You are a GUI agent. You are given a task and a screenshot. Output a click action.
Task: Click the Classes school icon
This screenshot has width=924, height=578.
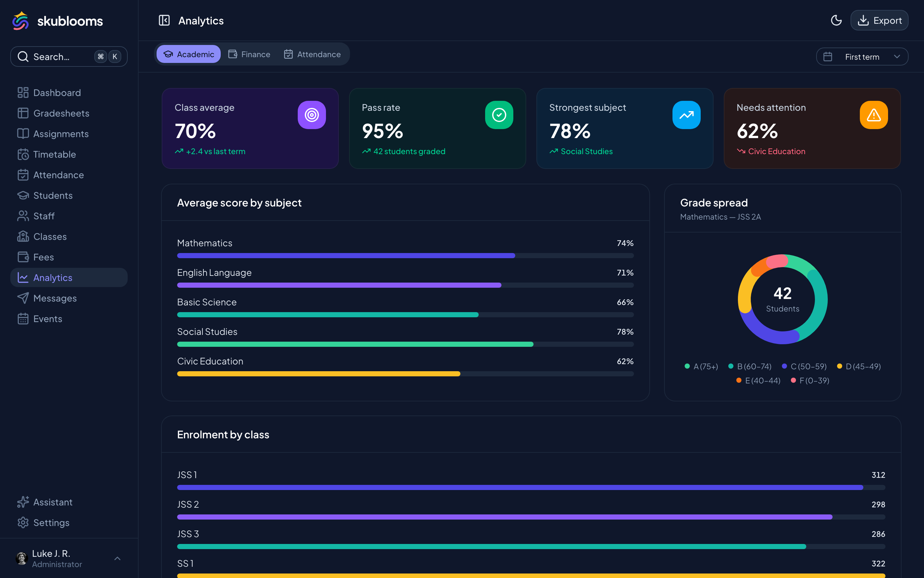23,237
